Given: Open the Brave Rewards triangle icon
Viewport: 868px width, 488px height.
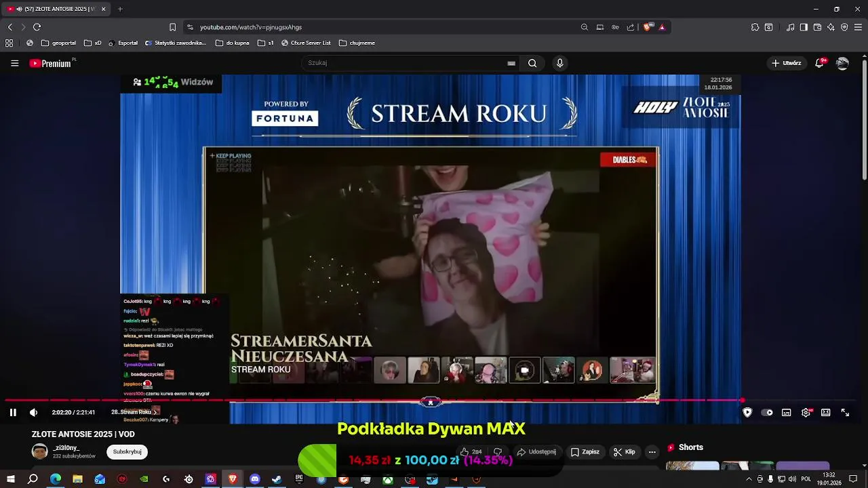Looking at the screenshot, I should [662, 27].
